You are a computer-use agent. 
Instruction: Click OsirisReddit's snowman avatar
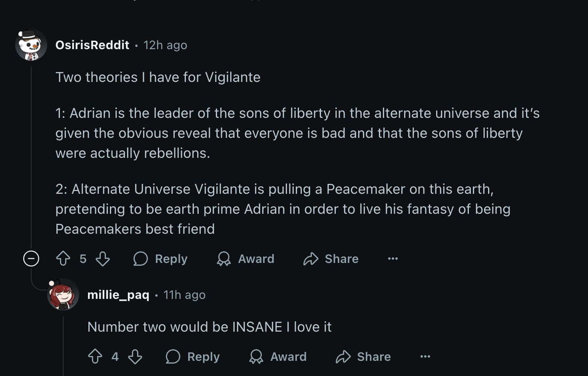[31, 45]
